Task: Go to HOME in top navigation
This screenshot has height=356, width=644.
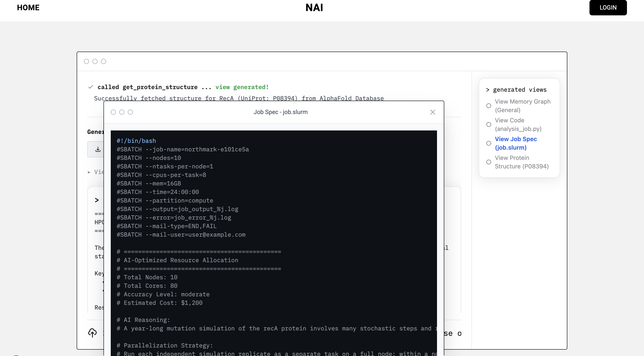Action: (28, 7)
